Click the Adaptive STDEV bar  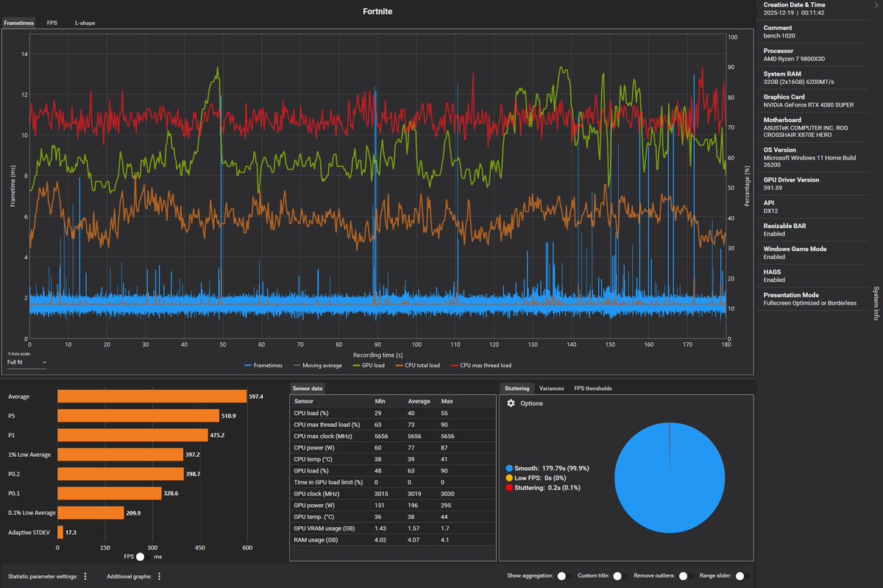pyautogui.click(x=60, y=531)
